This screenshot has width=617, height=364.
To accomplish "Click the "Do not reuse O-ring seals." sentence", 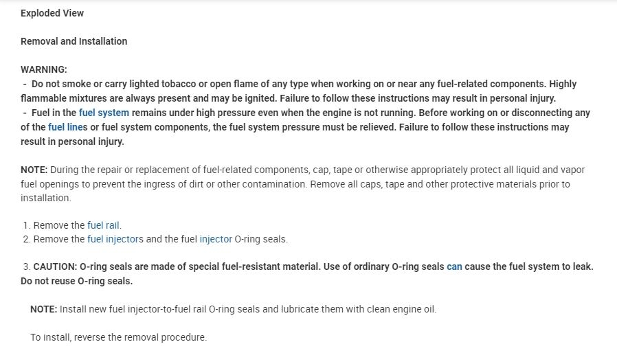I will [76, 281].
